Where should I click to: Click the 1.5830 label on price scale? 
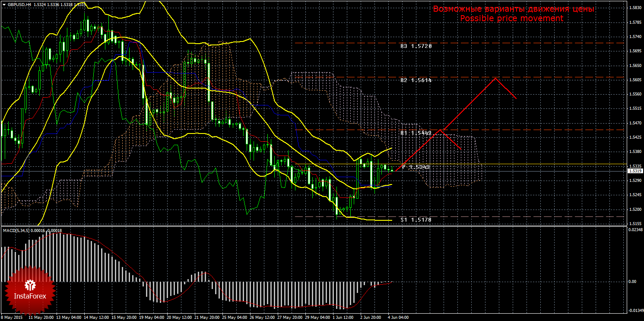[x=634, y=8]
